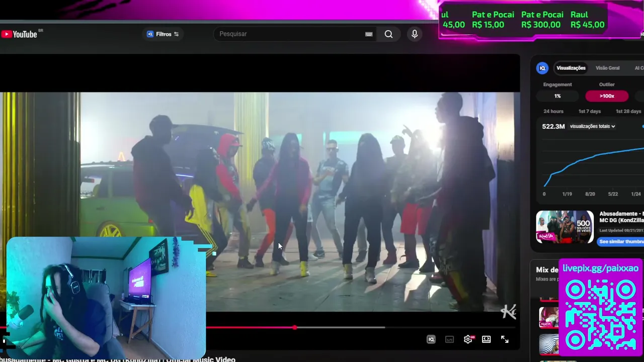
Task: Select the 24 hours range
Action: point(553,111)
